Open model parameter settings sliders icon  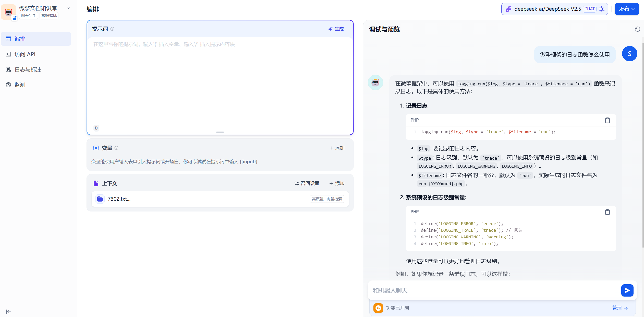pyautogui.click(x=602, y=9)
